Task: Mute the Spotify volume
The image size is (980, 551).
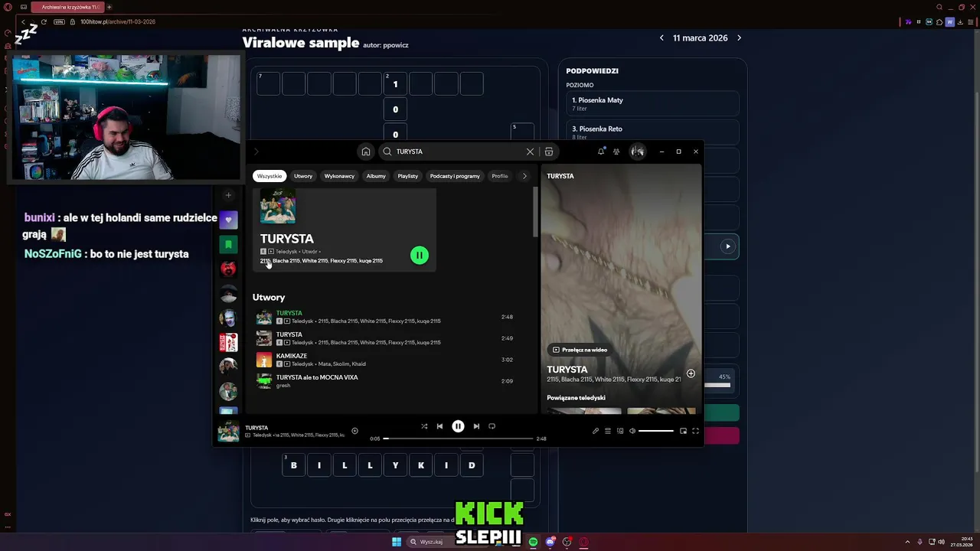Action: click(x=632, y=431)
